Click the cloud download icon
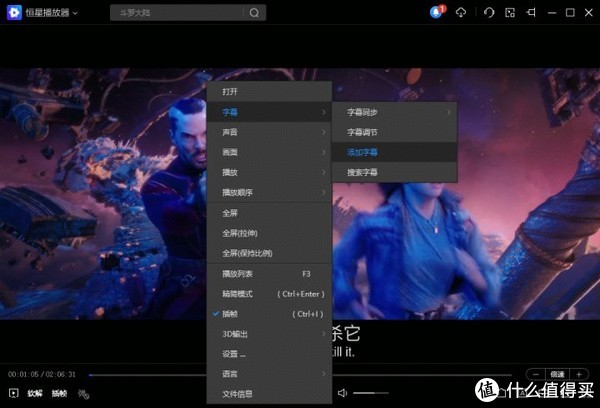This screenshot has height=408, width=600. (x=461, y=13)
